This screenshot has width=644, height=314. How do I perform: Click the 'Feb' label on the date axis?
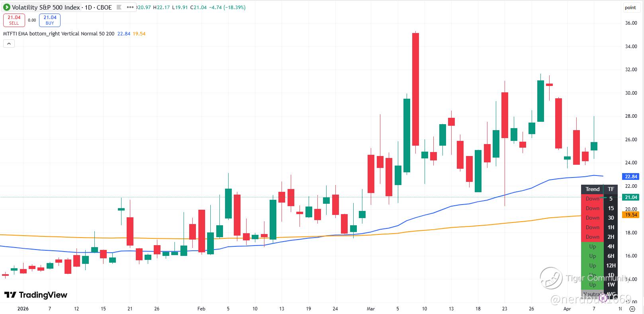[201, 308]
